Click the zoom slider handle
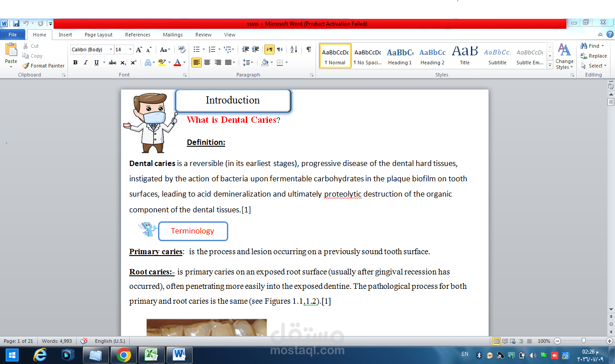615x364 pixels. coord(583,341)
